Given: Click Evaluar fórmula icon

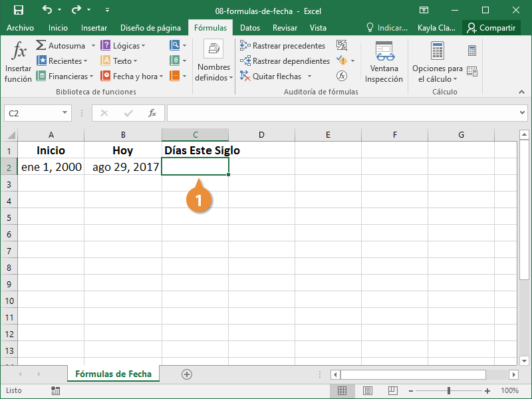Looking at the screenshot, I should 342,76.
